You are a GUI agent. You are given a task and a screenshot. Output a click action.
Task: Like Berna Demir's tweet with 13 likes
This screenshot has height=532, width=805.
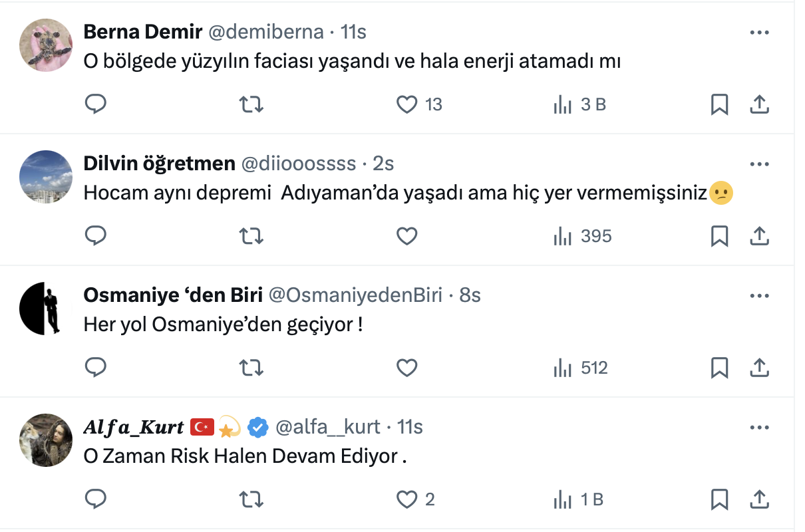coord(407,104)
